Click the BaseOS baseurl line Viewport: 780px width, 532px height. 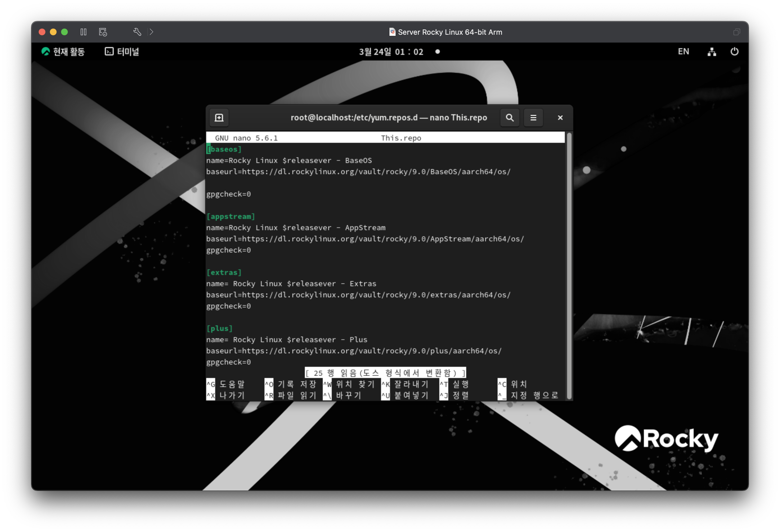[x=358, y=172]
